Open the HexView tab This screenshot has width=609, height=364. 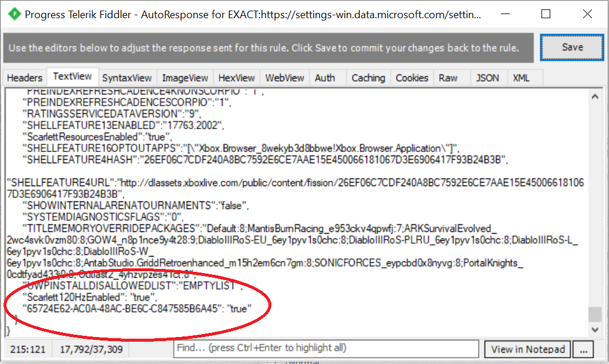point(236,77)
